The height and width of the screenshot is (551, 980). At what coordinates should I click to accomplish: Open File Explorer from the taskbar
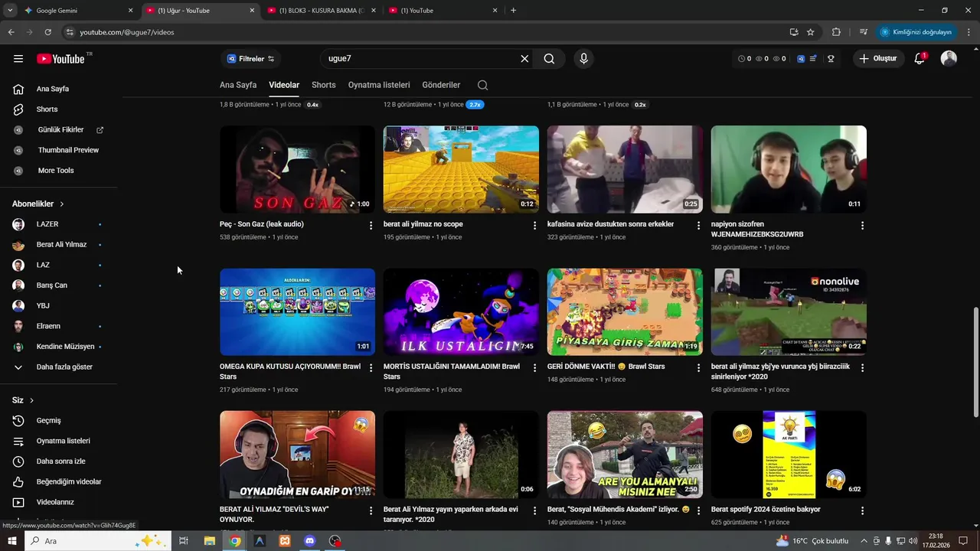209,541
